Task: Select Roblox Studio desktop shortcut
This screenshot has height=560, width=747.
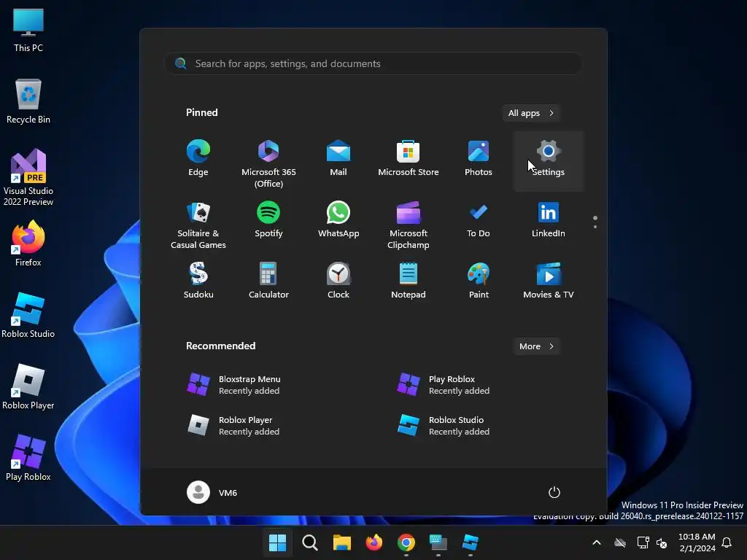Action: pyautogui.click(x=28, y=315)
